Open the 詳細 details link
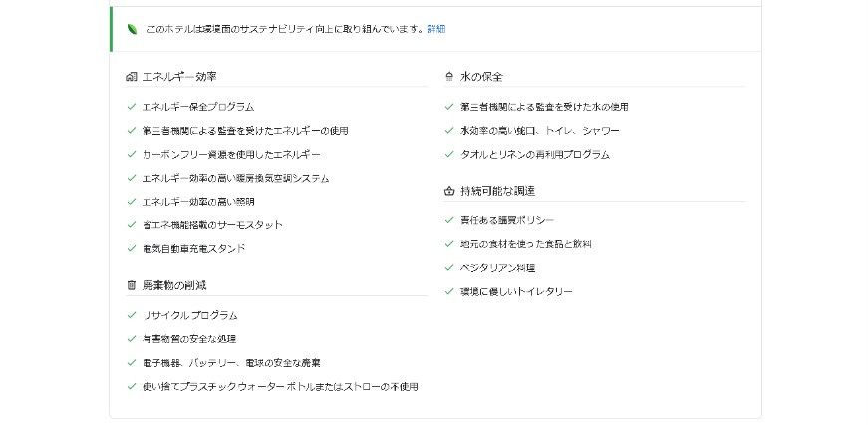This screenshot has height=425, width=868. point(436,29)
